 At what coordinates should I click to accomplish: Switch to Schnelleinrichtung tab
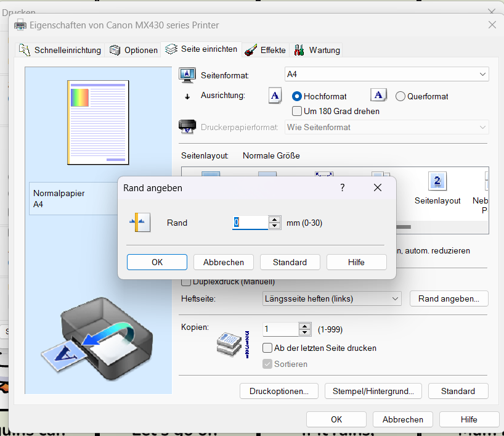coord(60,50)
